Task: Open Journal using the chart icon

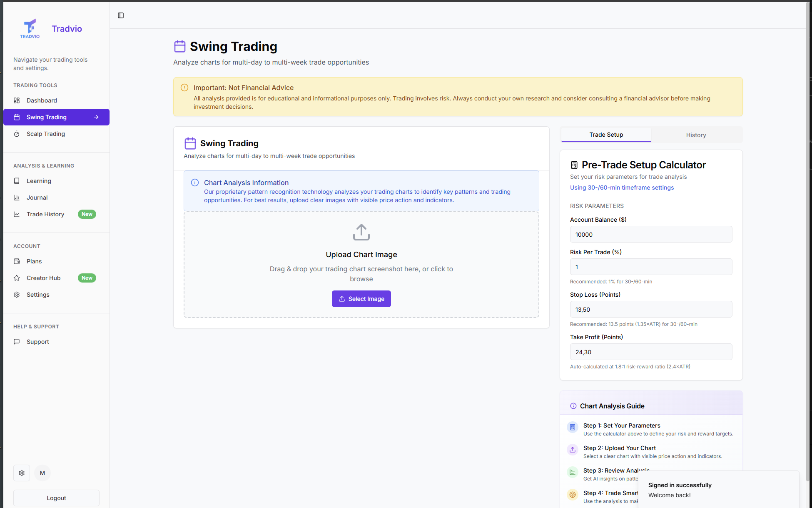Action: click(x=17, y=198)
